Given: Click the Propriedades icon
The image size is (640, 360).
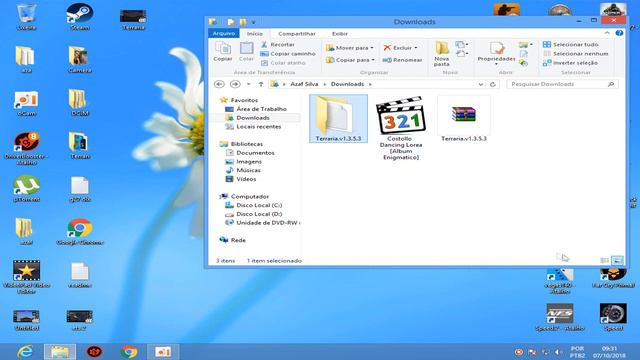Looking at the screenshot, I should point(496,49).
